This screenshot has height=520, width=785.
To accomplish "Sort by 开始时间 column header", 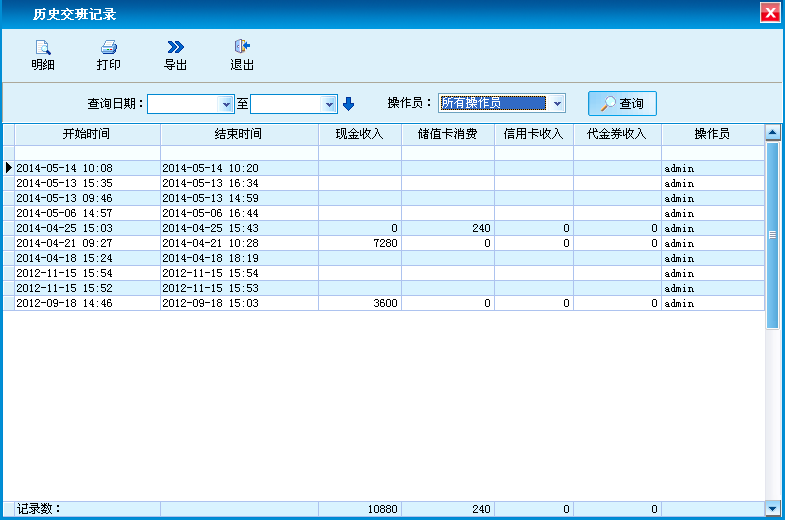I will pos(87,134).
